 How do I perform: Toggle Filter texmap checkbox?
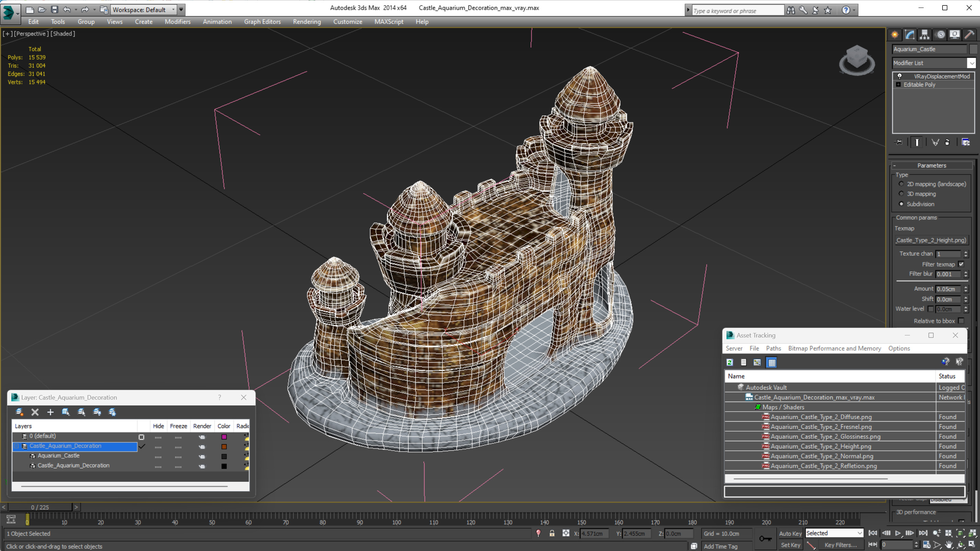pyautogui.click(x=961, y=264)
